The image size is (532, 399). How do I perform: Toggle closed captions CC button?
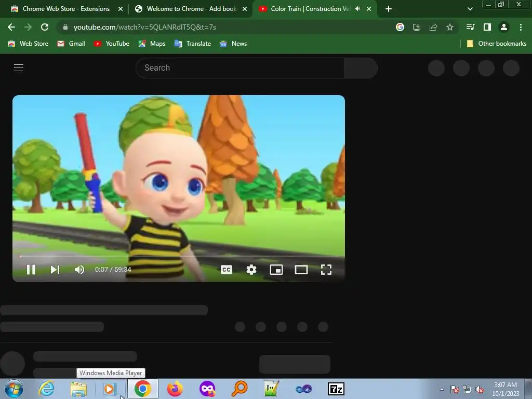coord(227,270)
